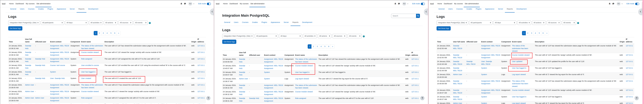
Task: Expand user menu arrow in left screenshot
Action: point(194,4)
